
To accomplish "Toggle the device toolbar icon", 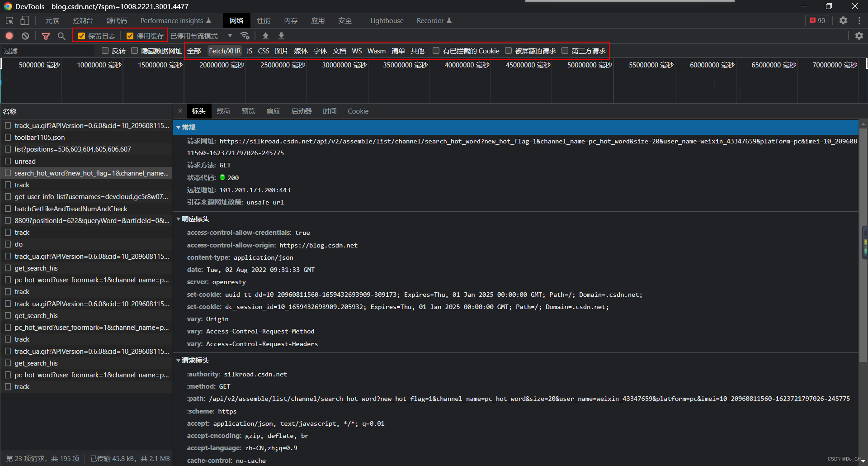I will 25,21.
